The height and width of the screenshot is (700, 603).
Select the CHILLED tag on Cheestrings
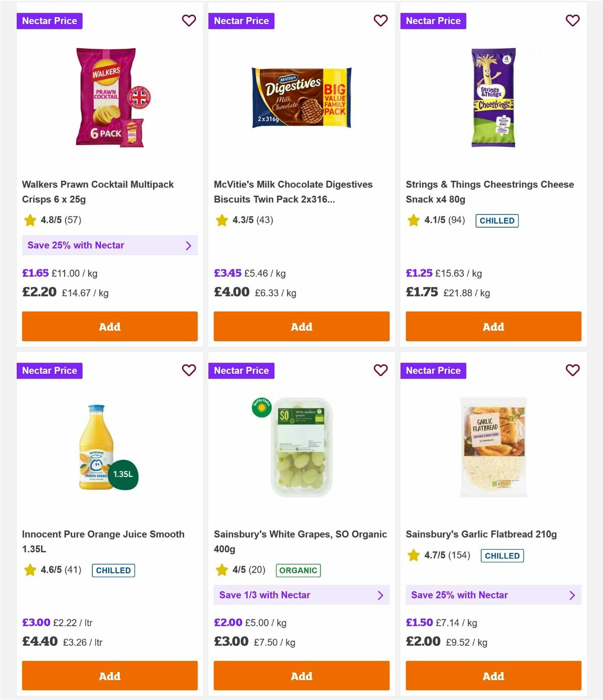497,221
